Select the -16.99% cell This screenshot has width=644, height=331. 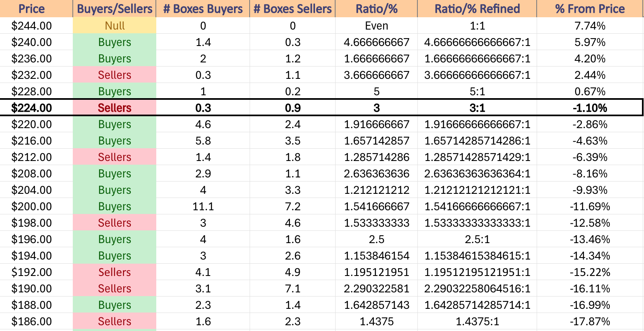coord(590,305)
